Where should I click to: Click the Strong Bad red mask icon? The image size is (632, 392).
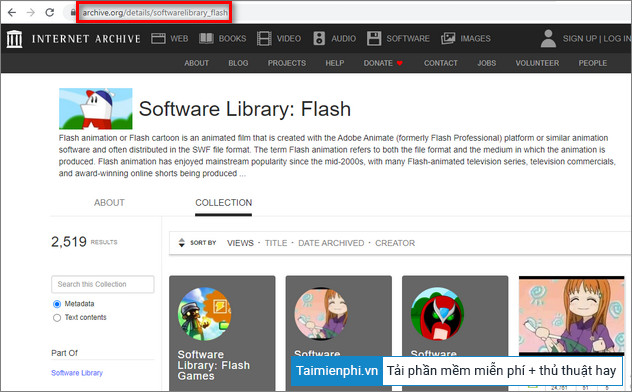437,314
